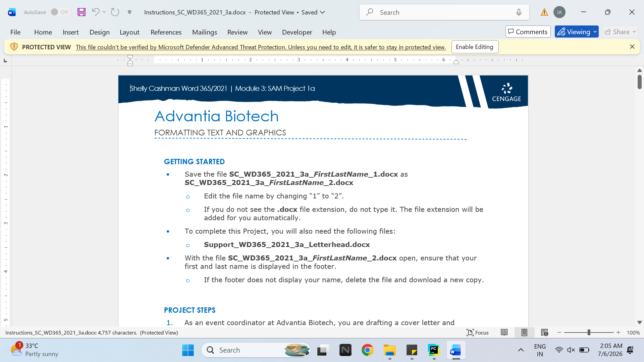Open the File menu
This screenshot has height=362, width=644.
click(15, 32)
